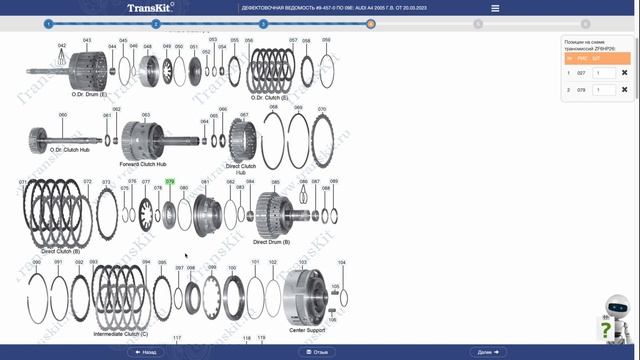Jump to step 3 in progress bar
The height and width of the screenshot is (360, 640).
[263, 24]
